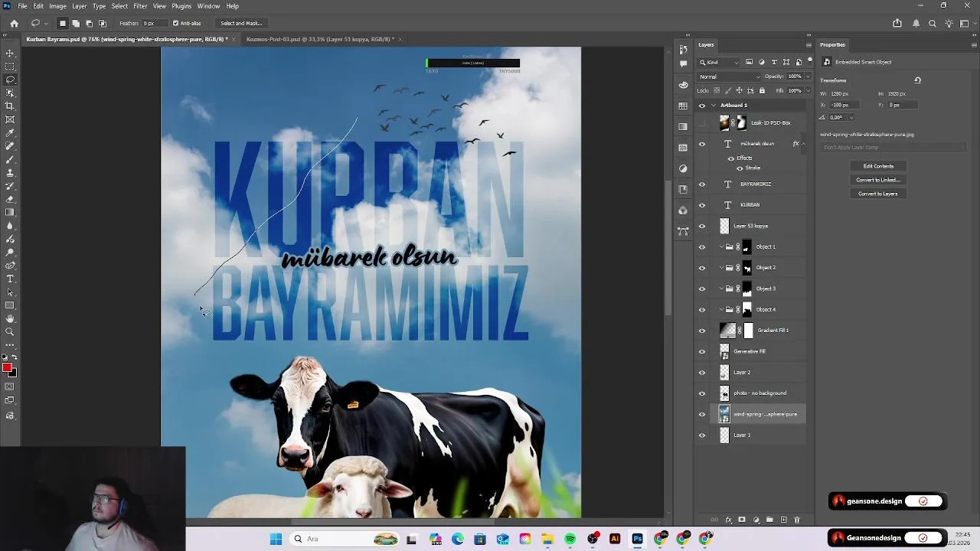Show the Leak-10-PSD-Box layer
Image resolution: width=980 pixels, height=551 pixels.
click(x=702, y=122)
